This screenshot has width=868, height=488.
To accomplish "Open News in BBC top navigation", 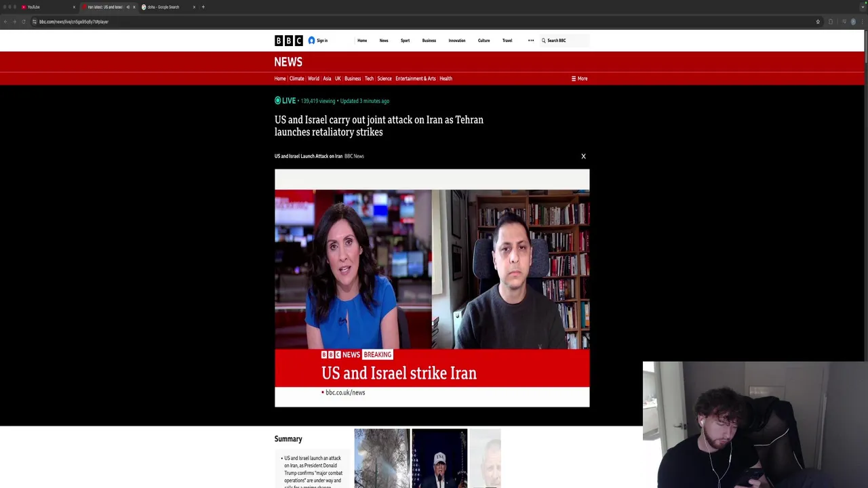I will (384, 41).
